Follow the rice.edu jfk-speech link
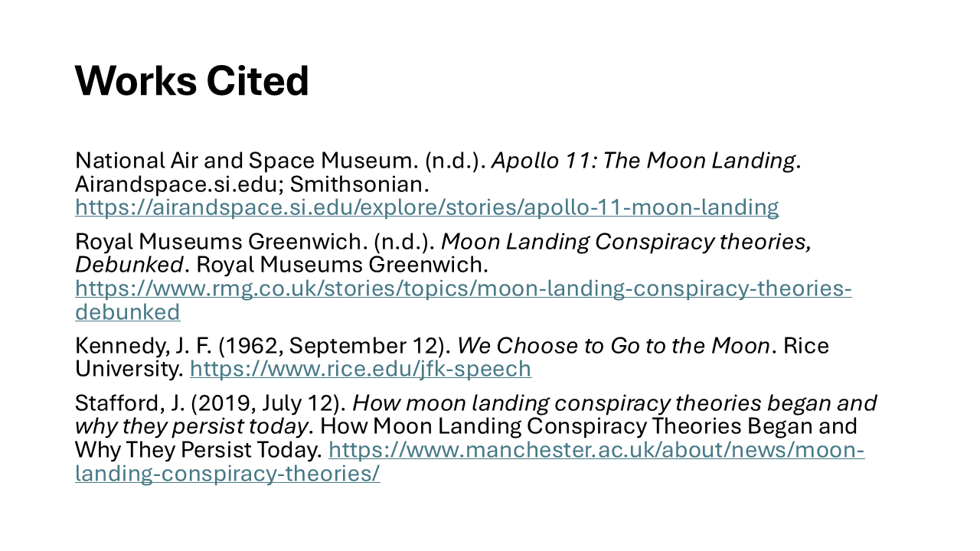 tap(361, 369)
